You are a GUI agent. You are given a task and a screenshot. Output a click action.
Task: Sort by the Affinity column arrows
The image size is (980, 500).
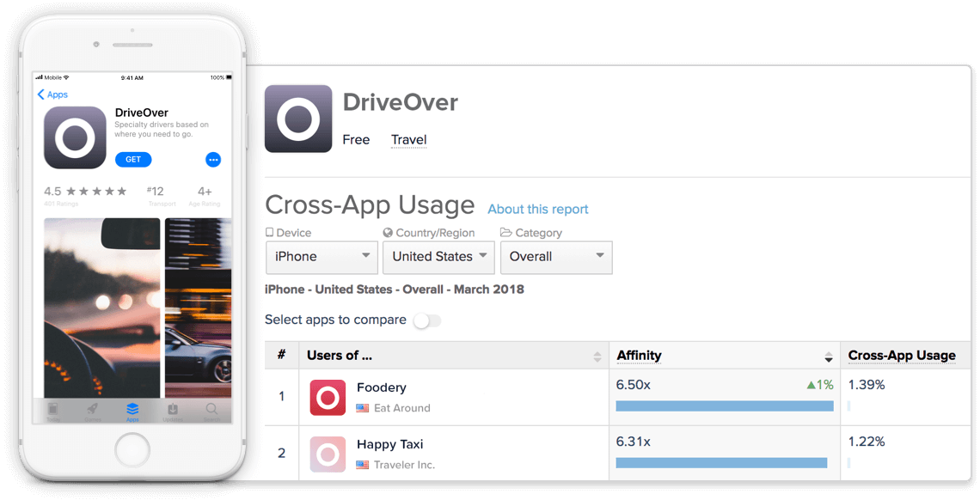point(829,357)
